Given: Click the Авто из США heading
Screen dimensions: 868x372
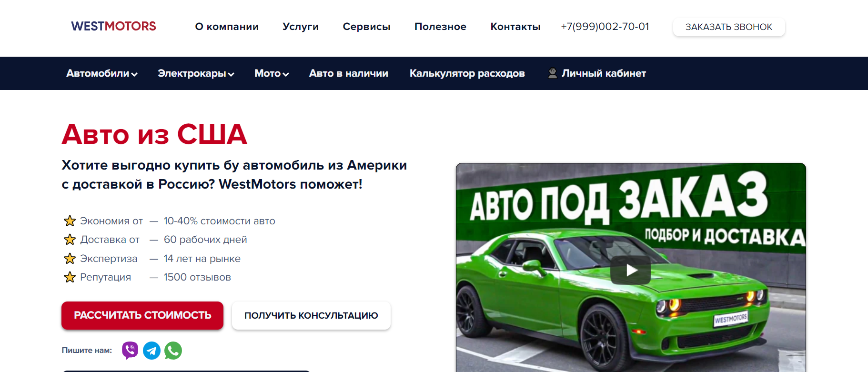Looking at the screenshot, I should pos(154,134).
